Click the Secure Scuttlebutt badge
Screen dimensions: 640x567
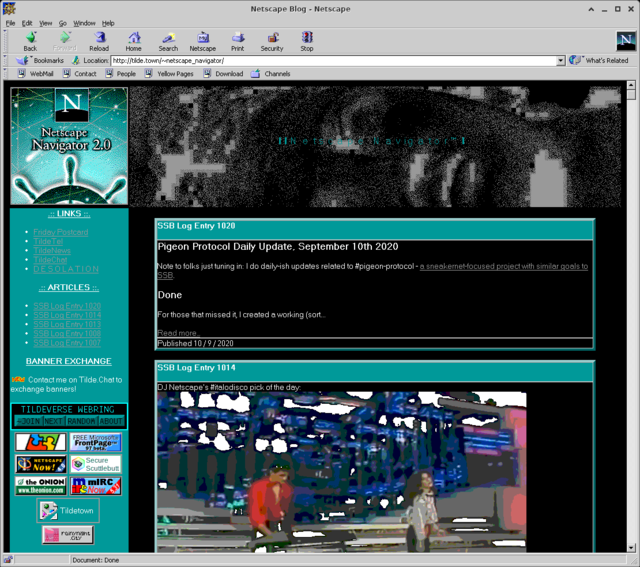(x=96, y=464)
